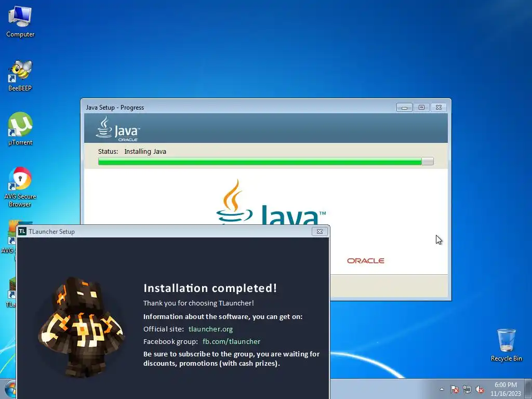Screen dimensions: 532x399
Task: Select the BeeBEEP desktop shortcut
Action: pyautogui.click(x=20, y=75)
